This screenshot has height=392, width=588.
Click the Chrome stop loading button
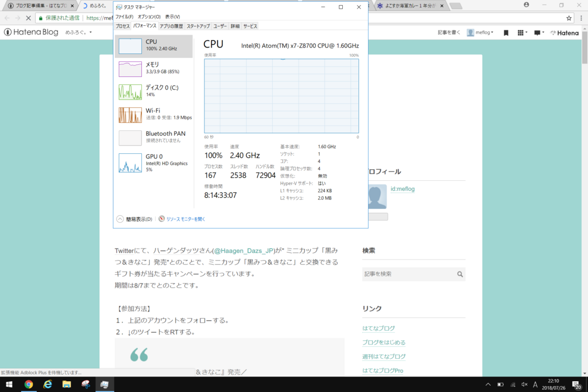pyautogui.click(x=28, y=18)
